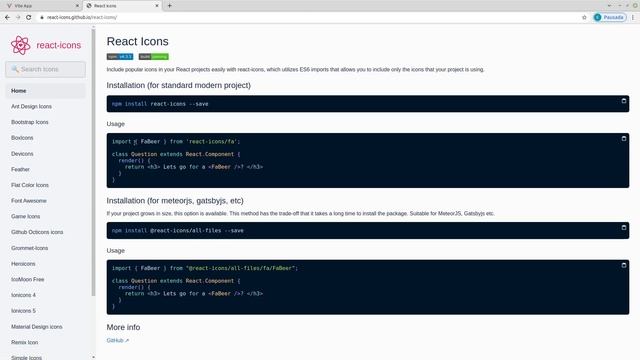
Task: Click the react-icons atom logo
Action: [x=20, y=45]
